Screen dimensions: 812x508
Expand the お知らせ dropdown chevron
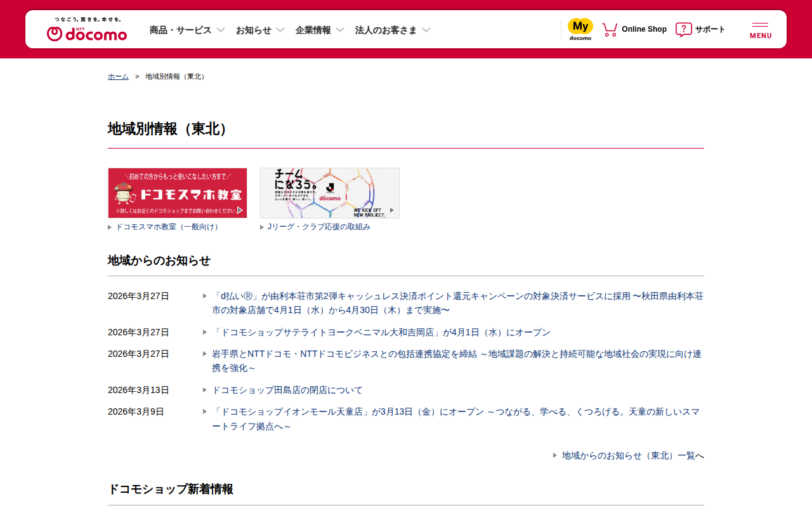coord(280,30)
